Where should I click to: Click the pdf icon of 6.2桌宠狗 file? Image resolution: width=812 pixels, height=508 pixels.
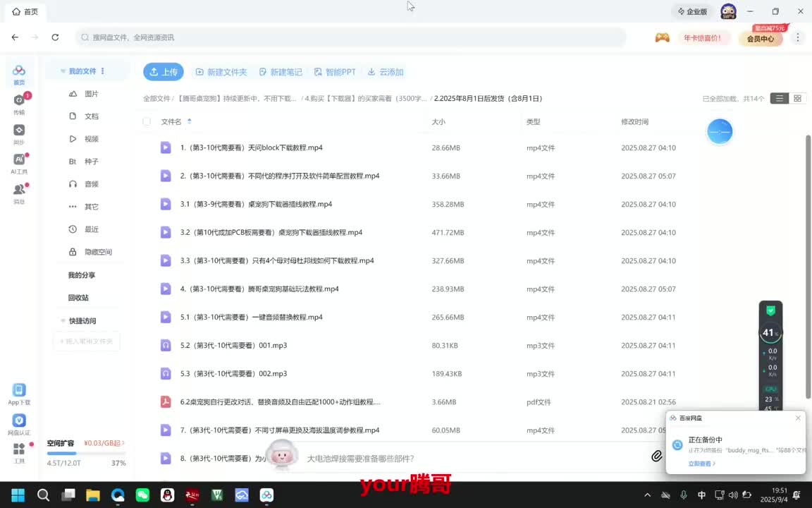[x=166, y=401]
